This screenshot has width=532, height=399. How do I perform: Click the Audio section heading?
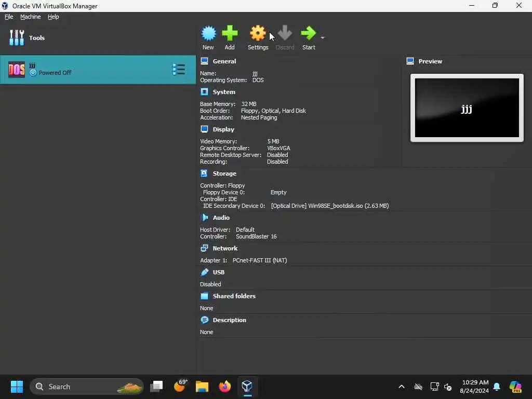221,218
